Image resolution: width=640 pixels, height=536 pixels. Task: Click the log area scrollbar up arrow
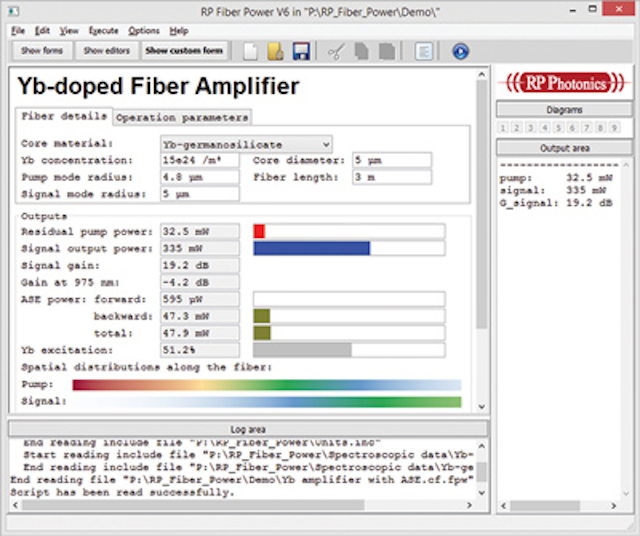tap(482, 446)
